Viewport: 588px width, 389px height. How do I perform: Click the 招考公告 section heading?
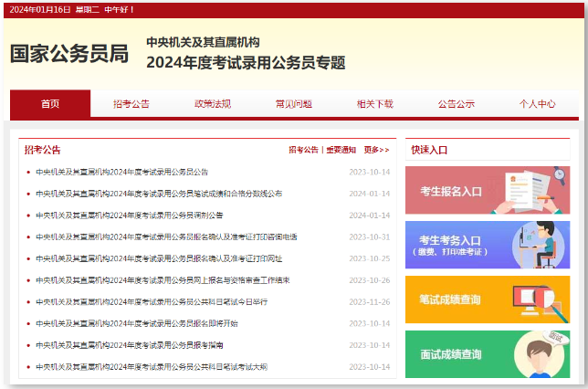[x=42, y=150]
